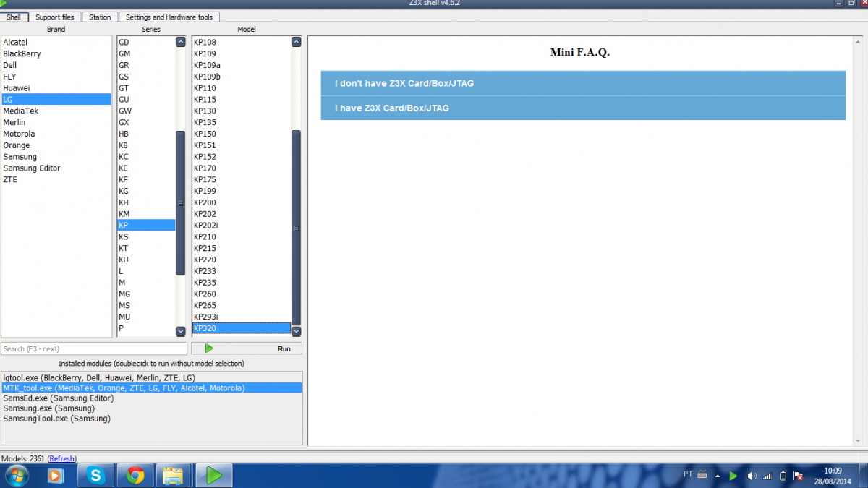The width and height of the screenshot is (868, 488).
Task: Select KP202i model
Action: pyautogui.click(x=242, y=225)
